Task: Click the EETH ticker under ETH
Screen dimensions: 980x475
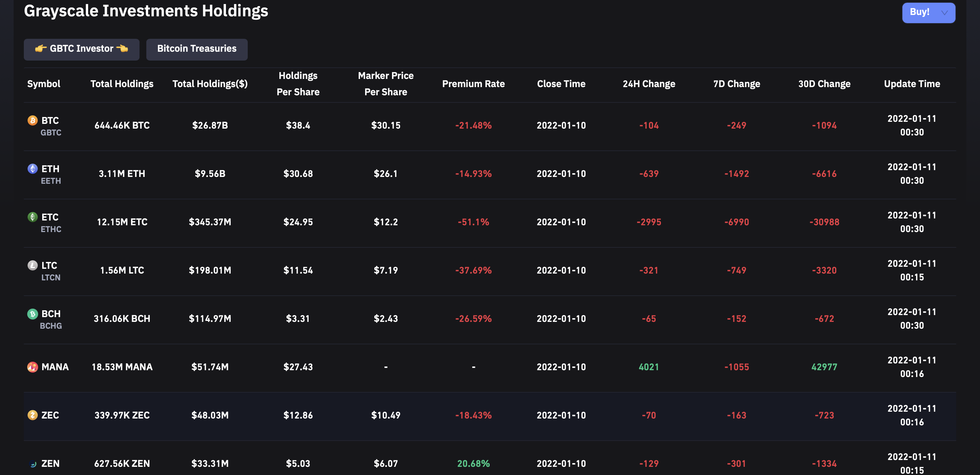Action: tap(51, 181)
